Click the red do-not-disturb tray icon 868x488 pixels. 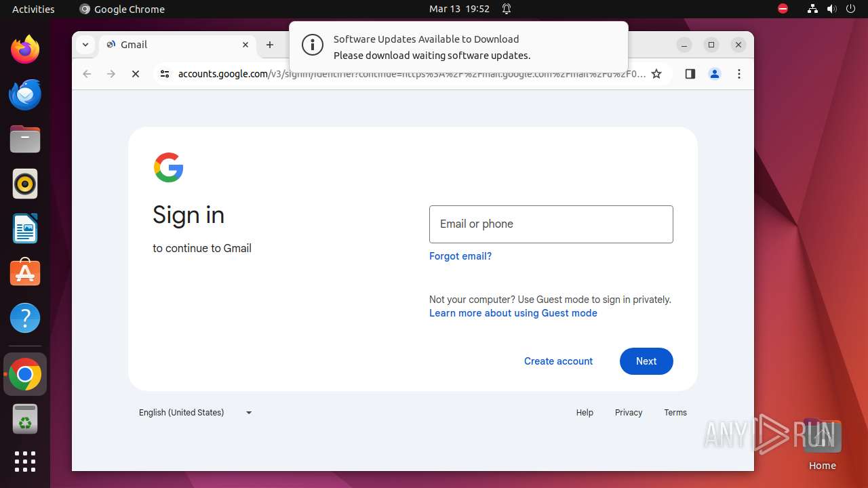783,9
